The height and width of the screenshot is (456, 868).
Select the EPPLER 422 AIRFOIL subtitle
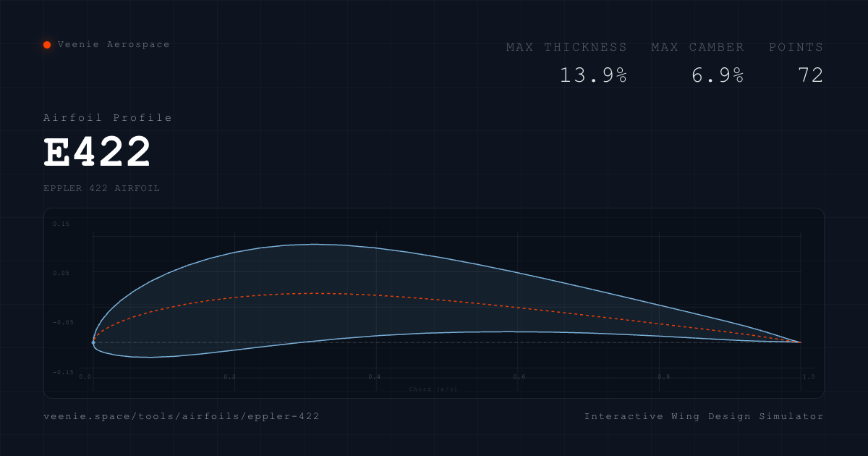(101, 188)
